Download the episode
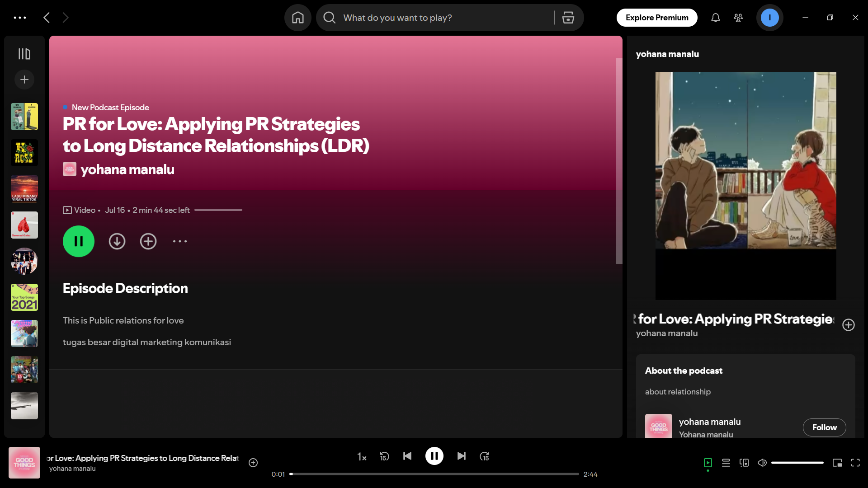Viewport: 868px width, 488px height. point(117,241)
